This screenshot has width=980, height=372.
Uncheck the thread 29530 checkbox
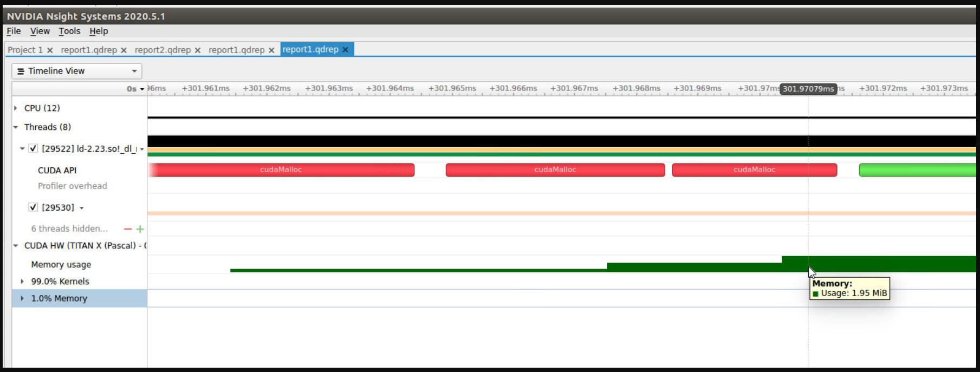(x=33, y=207)
